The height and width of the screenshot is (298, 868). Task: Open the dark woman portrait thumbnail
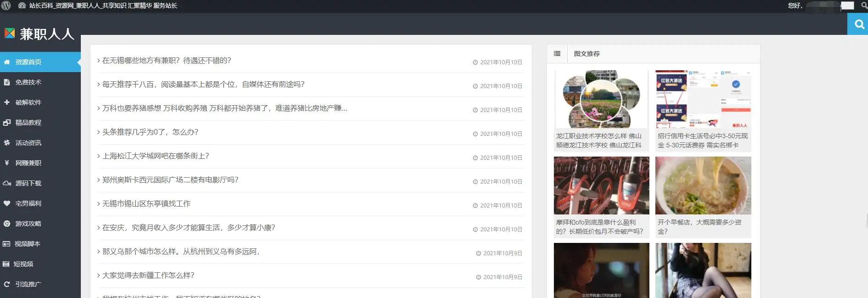click(x=602, y=270)
